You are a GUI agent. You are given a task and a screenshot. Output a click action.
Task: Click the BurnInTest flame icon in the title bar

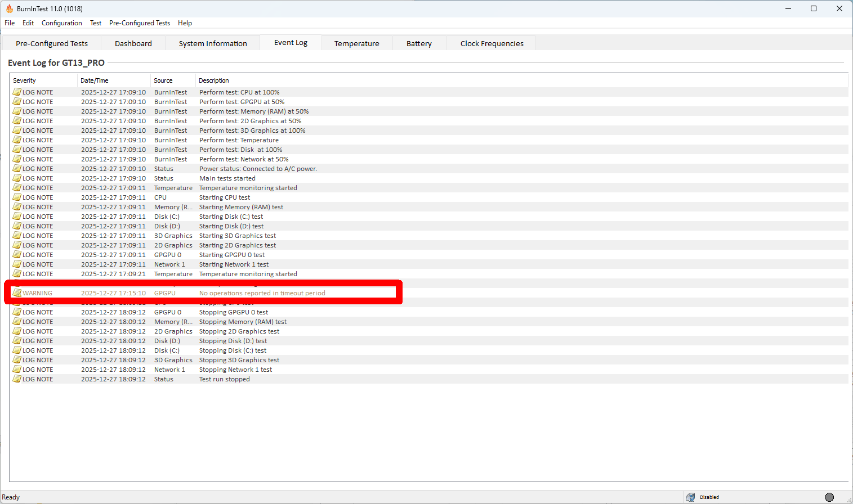tap(9, 8)
